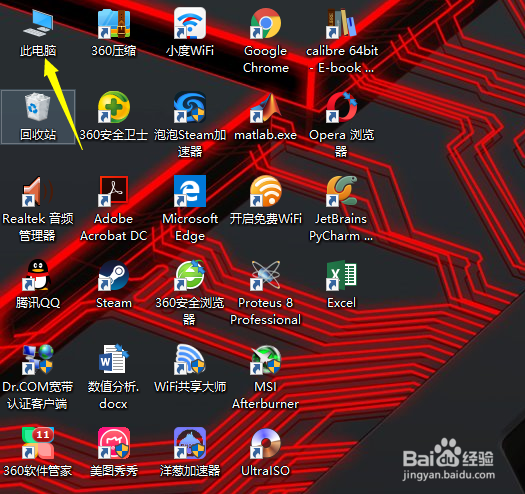Select 泡泡Steam加速器 shortcut
This screenshot has height=494, width=525.
click(190, 107)
